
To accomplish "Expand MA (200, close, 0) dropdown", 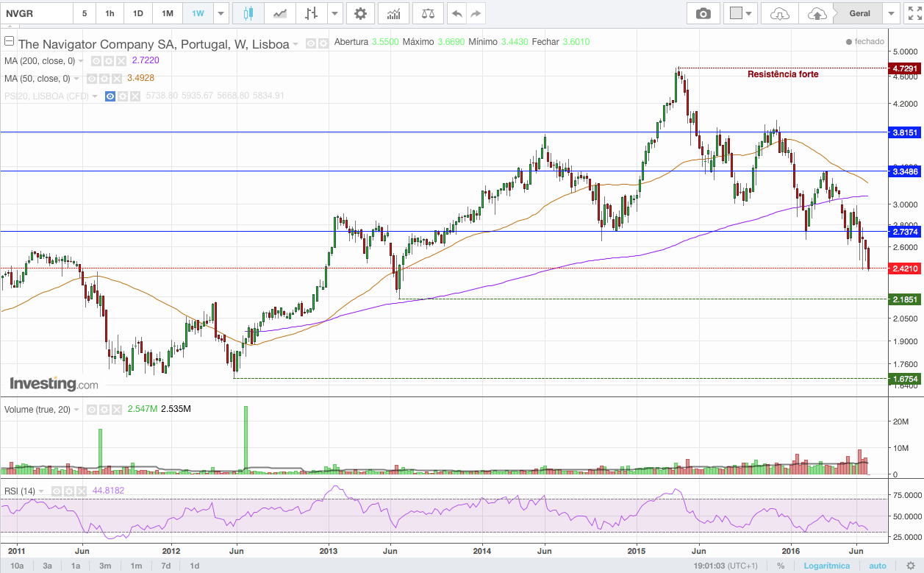I will (x=81, y=61).
